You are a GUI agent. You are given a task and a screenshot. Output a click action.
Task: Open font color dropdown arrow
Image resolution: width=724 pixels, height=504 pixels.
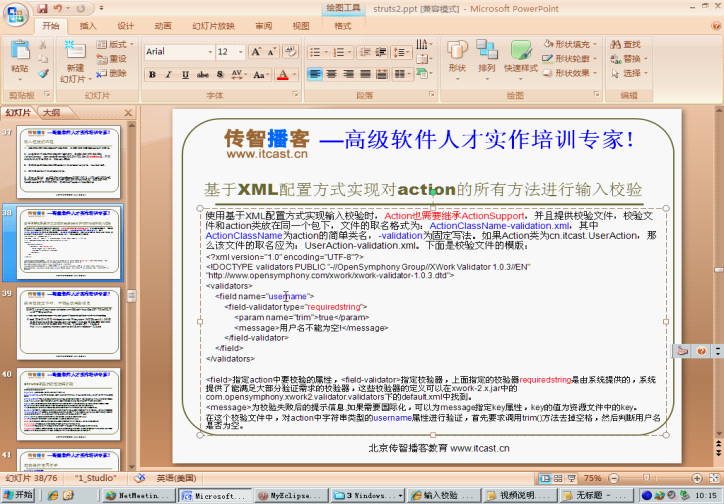point(294,74)
